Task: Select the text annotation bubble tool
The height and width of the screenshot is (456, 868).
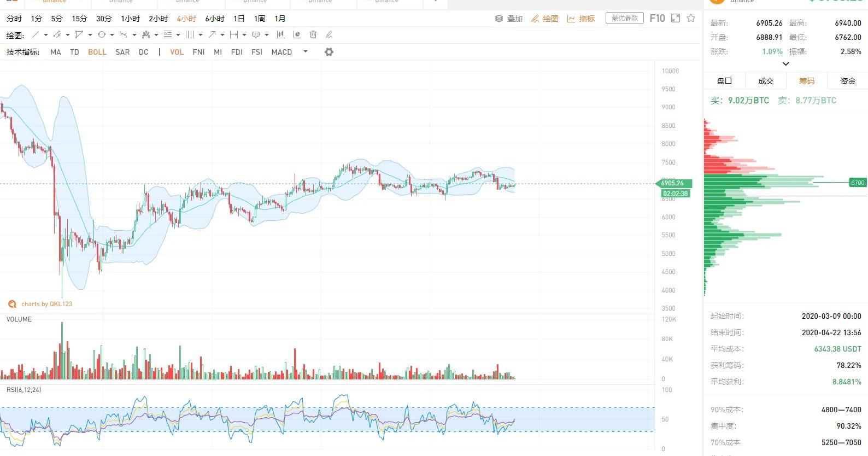Action: click(256, 35)
